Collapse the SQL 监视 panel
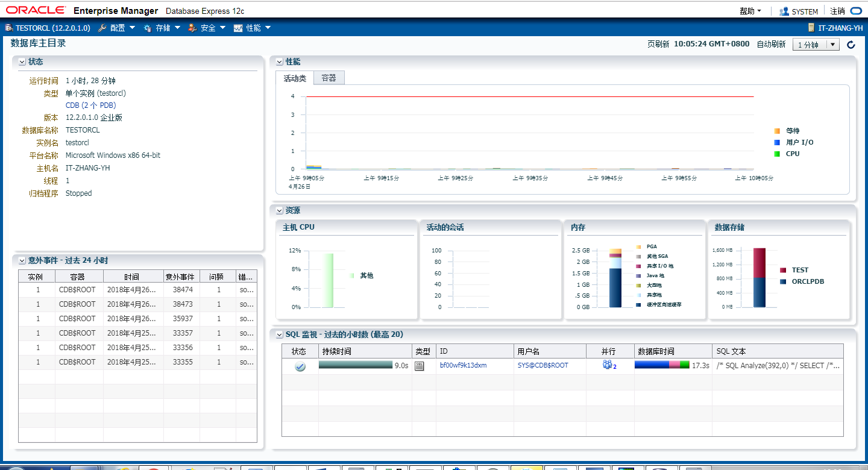Image resolution: width=868 pixels, height=470 pixels. [279, 334]
